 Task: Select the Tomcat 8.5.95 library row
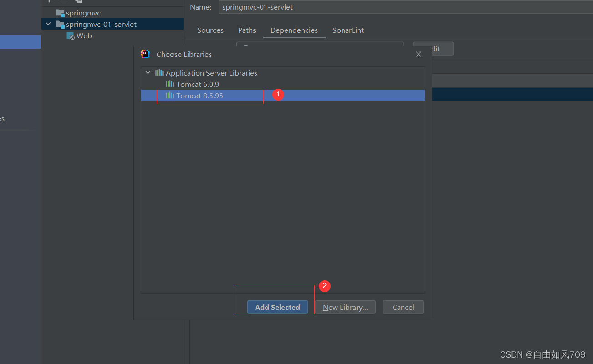283,96
